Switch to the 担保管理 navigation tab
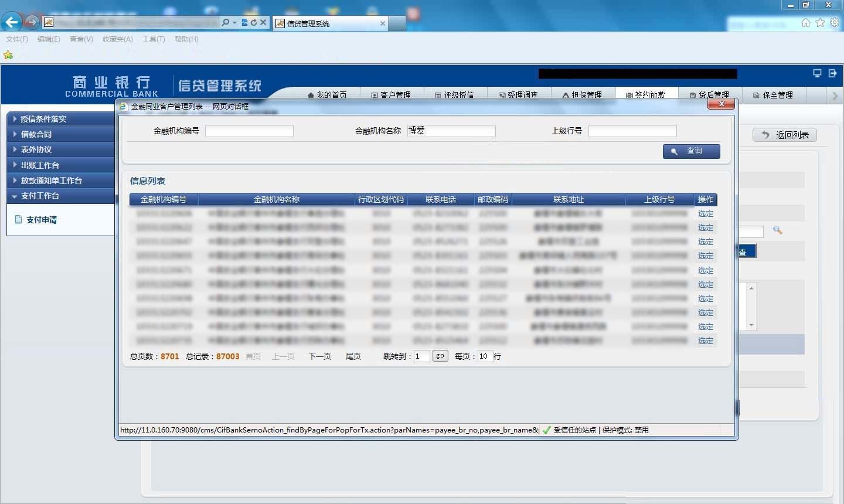The height and width of the screenshot is (504, 844). coord(582,95)
